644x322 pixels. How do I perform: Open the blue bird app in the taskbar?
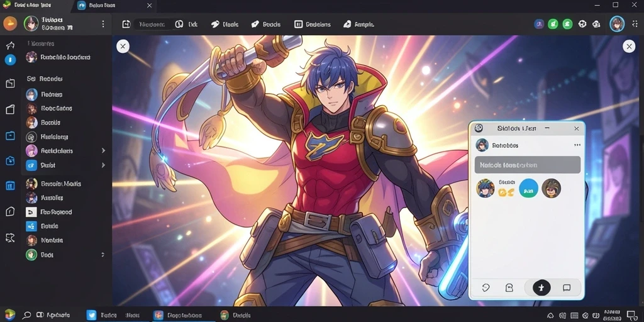91,315
